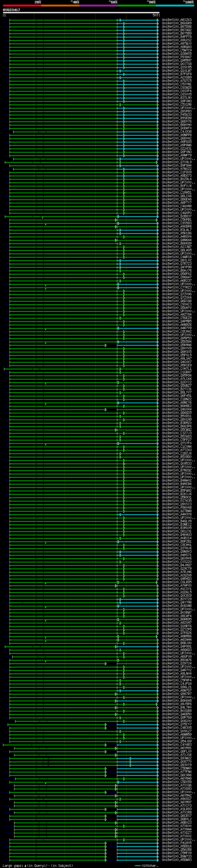Open entry UniRef100_Q6BVL2
The height and width of the screenshot is (868, 197).
[177, 819]
